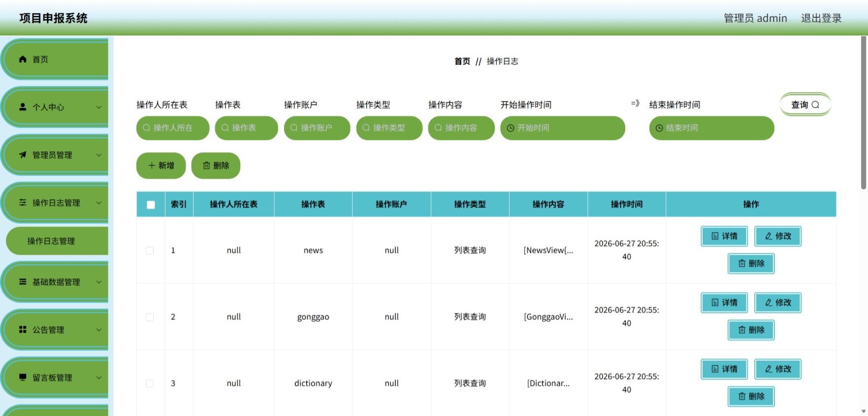Image resolution: width=868 pixels, height=416 pixels.
Task: Click the list icon for 基础数据管理
Action: (23, 282)
